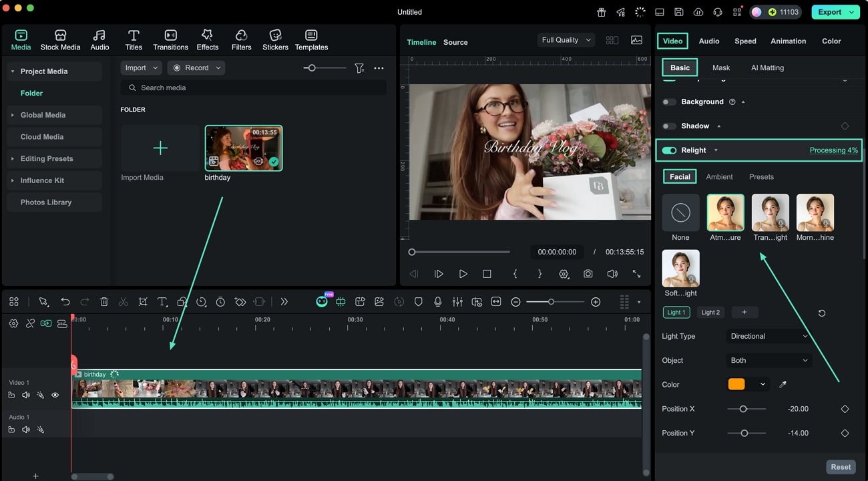Screen dimensions: 868x481
Task: Click the orange Color swatch
Action: (x=736, y=385)
